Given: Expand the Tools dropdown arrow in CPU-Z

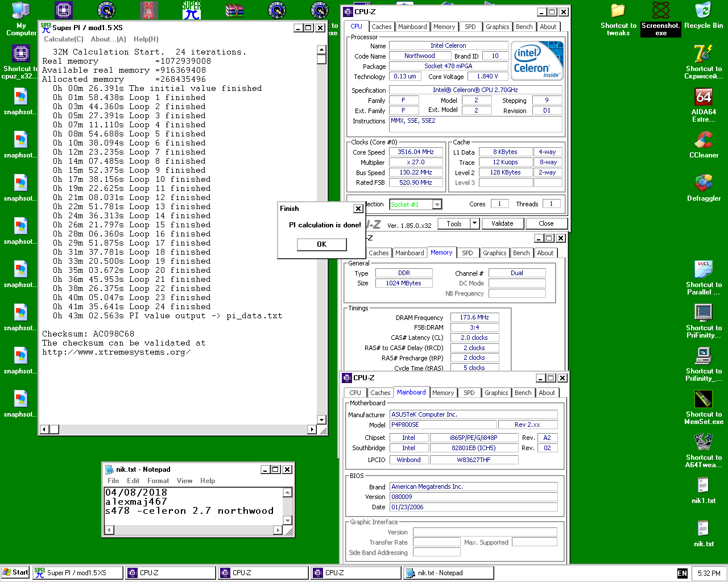Looking at the screenshot, I should 474,223.
